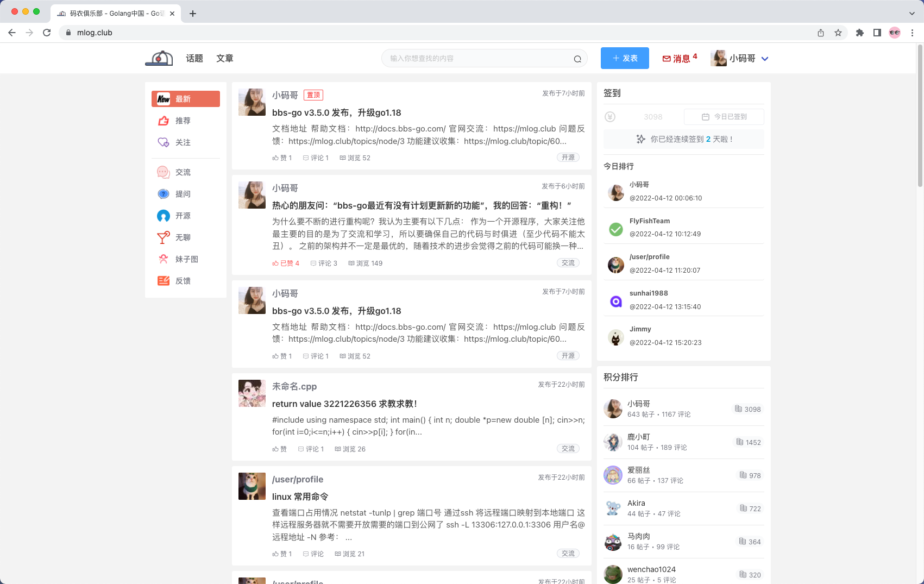Like the pinned bbs-go v3.5.0 post

point(281,158)
